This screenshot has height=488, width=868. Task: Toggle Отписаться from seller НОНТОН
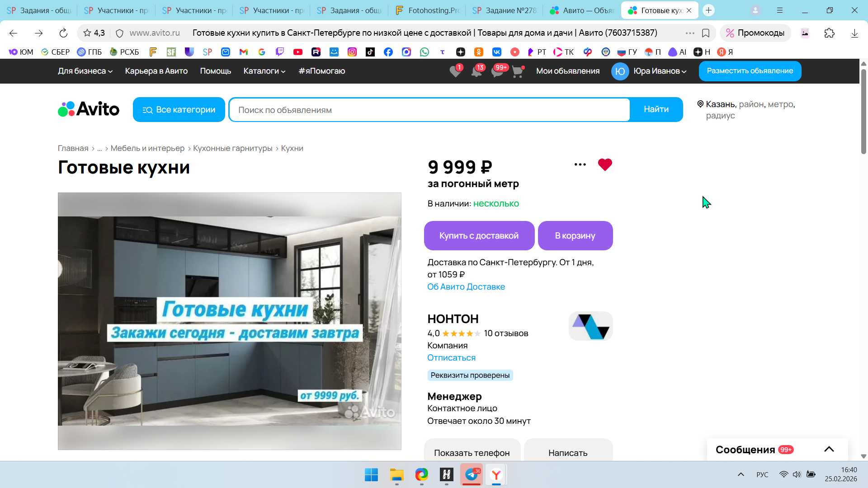pyautogui.click(x=451, y=357)
